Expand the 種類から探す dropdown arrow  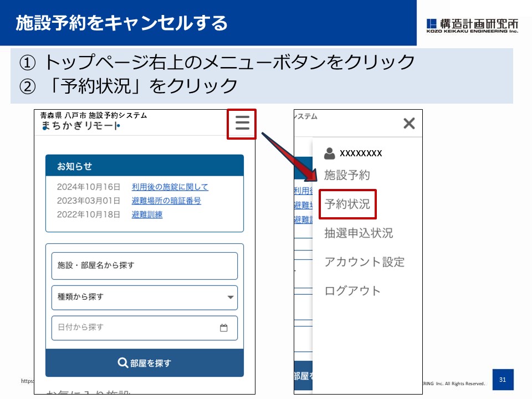coord(231,298)
